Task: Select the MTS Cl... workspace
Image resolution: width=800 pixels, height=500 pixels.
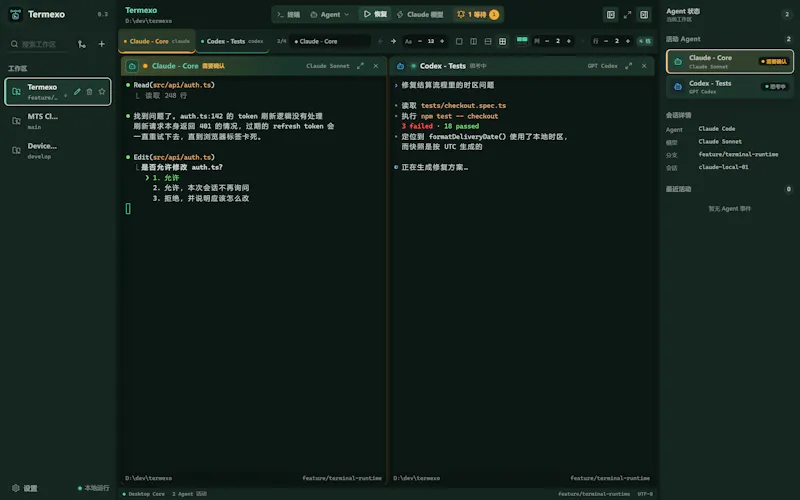Action: tap(58, 121)
